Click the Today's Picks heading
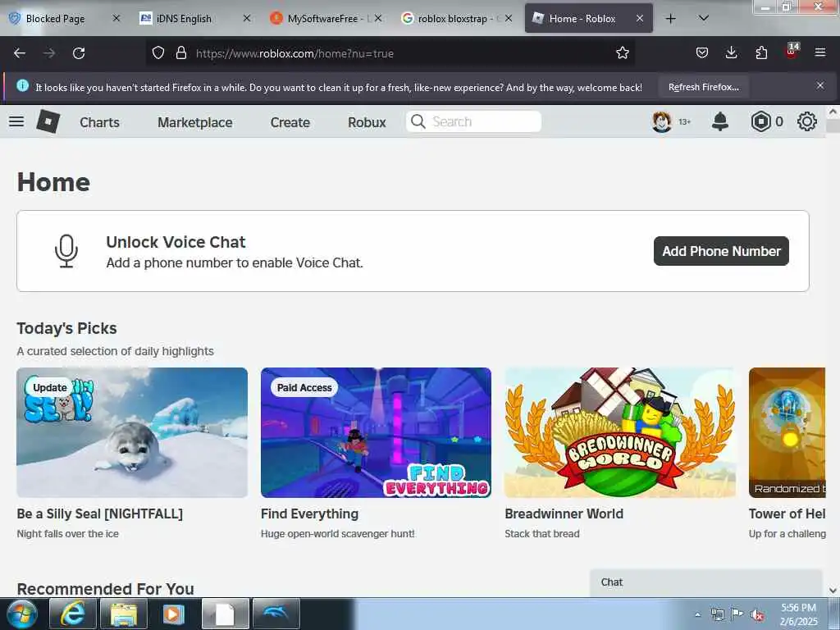The height and width of the screenshot is (630, 840). click(x=66, y=328)
